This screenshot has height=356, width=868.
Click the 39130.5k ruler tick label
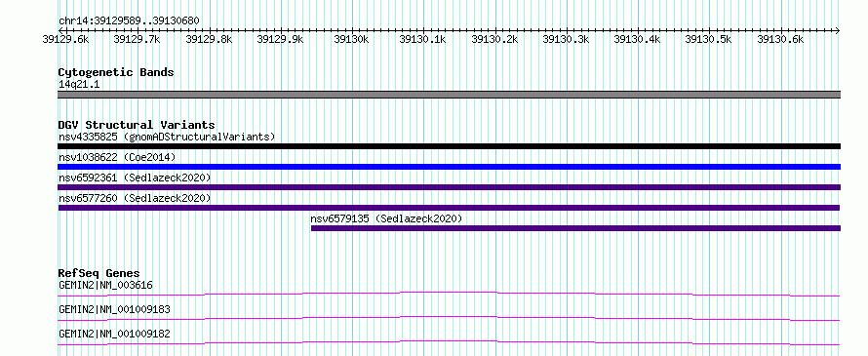click(x=709, y=39)
